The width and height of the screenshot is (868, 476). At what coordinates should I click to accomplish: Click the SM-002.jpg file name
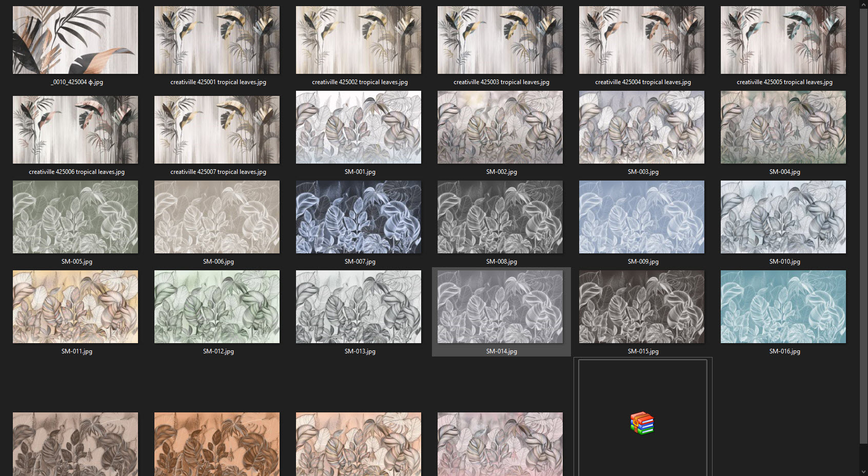[501, 172]
